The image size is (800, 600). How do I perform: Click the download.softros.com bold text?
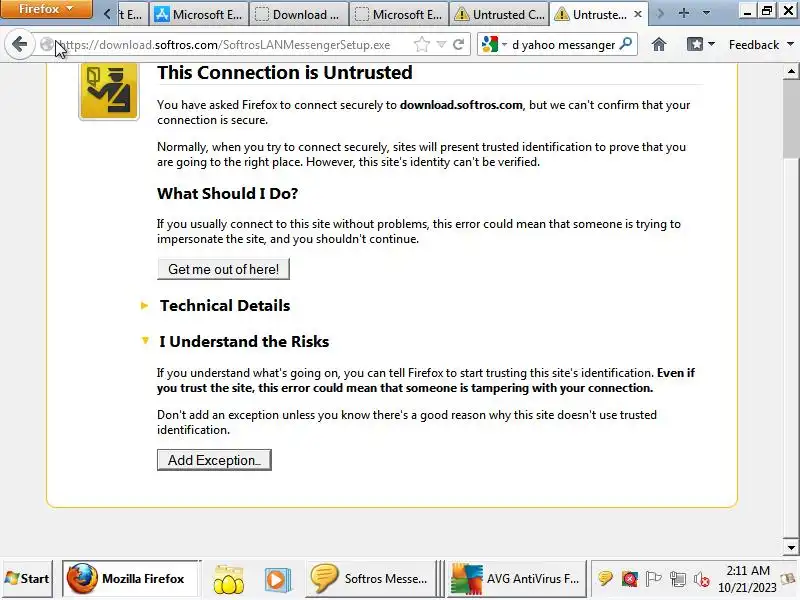point(461,105)
